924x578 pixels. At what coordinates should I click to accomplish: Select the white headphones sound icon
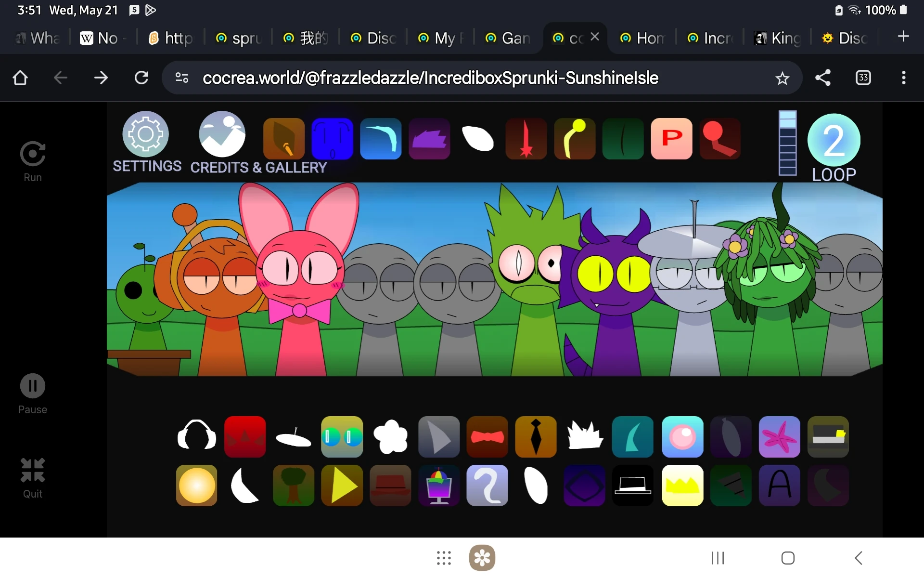pyautogui.click(x=197, y=436)
